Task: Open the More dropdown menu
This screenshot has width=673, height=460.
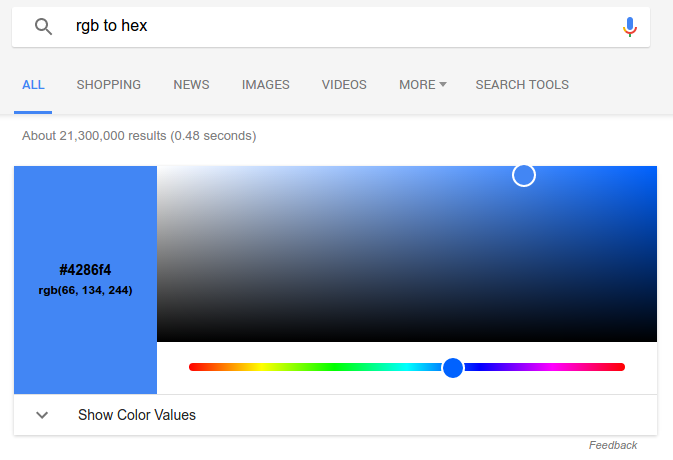Action: tap(422, 85)
